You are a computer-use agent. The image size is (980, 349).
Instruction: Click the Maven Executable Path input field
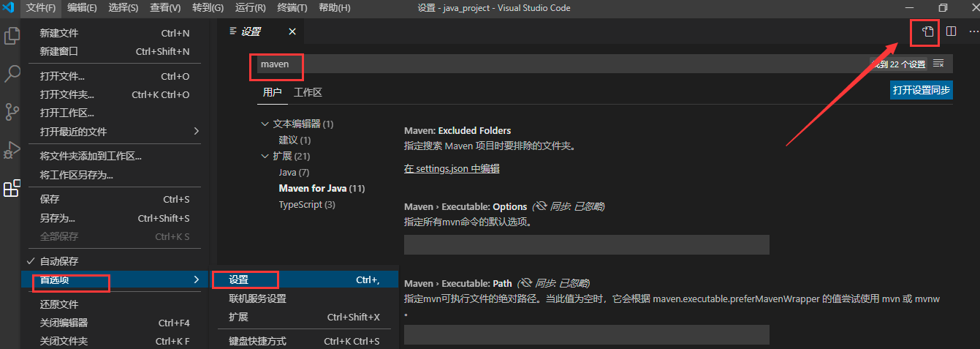pyautogui.click(x=586, y=334)
